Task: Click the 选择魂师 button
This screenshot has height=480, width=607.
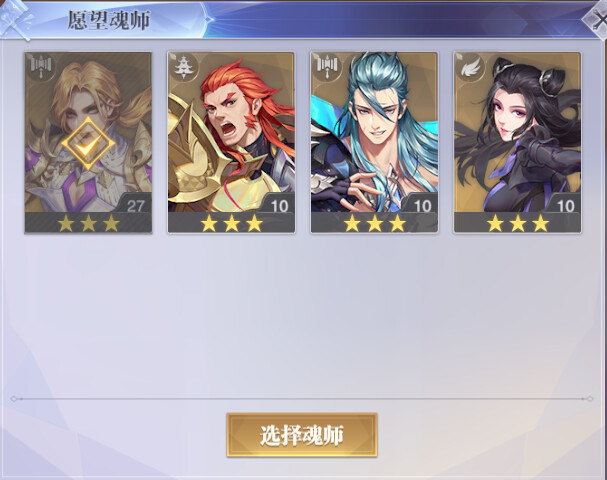Action: click(x=302, y=435)
